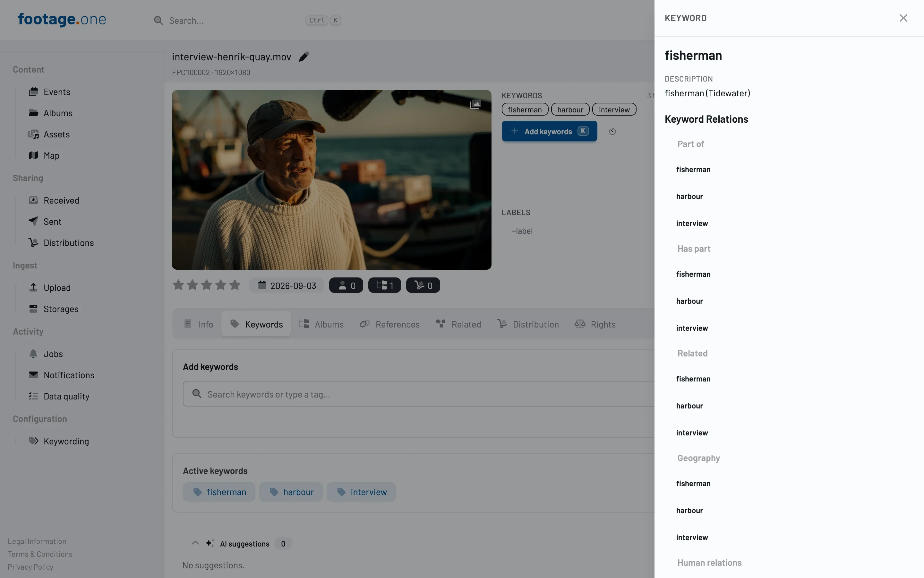The image size is (924, 578).
Task: Open the Notifications envelope icon
Action: coord(33,375)
